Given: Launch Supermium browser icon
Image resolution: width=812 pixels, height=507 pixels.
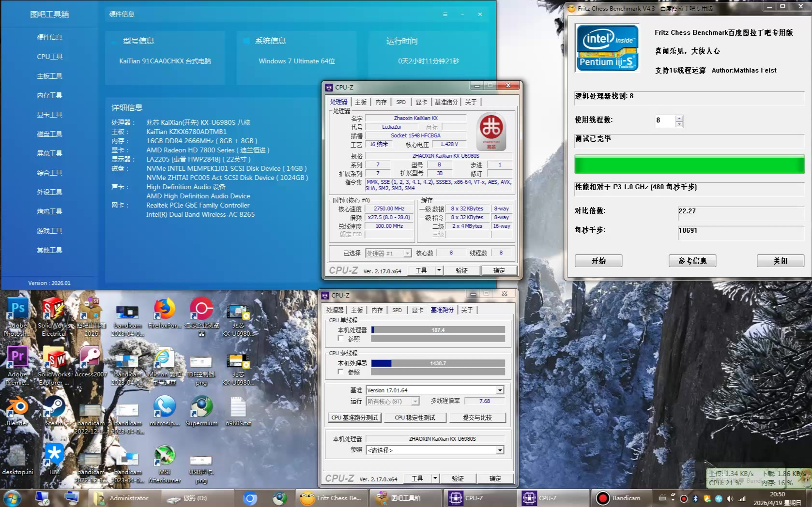Looking at the screenshot, I should pos(201,411).
